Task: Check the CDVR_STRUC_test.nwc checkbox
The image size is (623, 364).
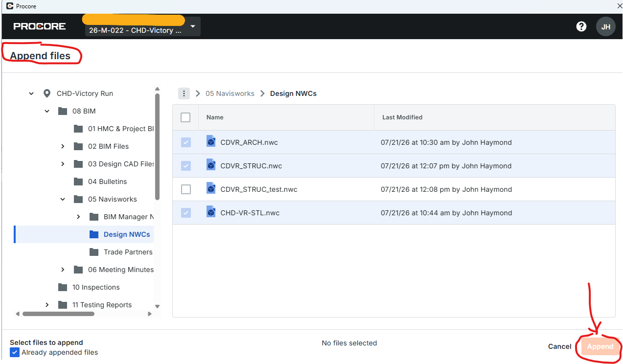Action: (x=186, y=189)
